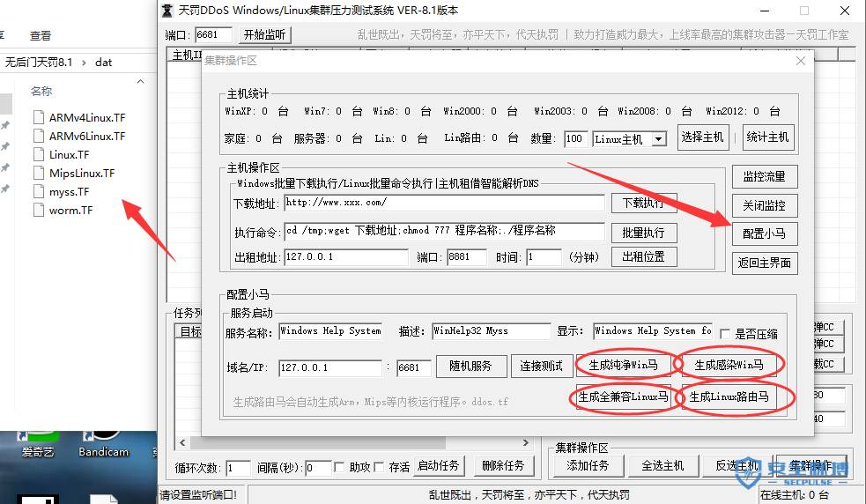Click the 开始监听 button
This screenshot has height=504, width=866.
tap(264, 34)
